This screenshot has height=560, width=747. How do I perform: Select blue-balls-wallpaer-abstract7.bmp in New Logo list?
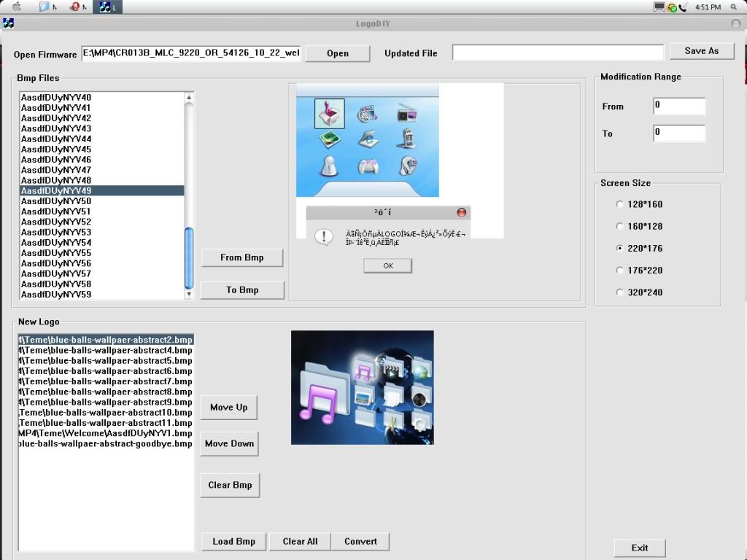106,381
